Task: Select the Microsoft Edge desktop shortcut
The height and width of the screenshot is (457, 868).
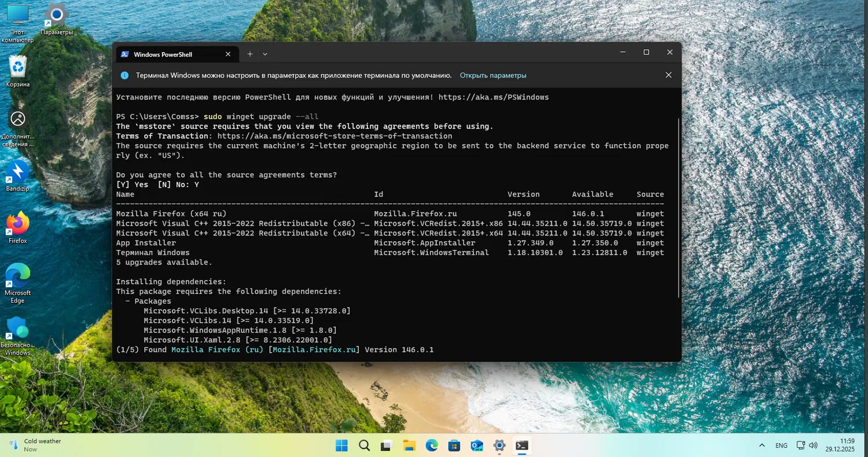Action: tap(18, 283)
